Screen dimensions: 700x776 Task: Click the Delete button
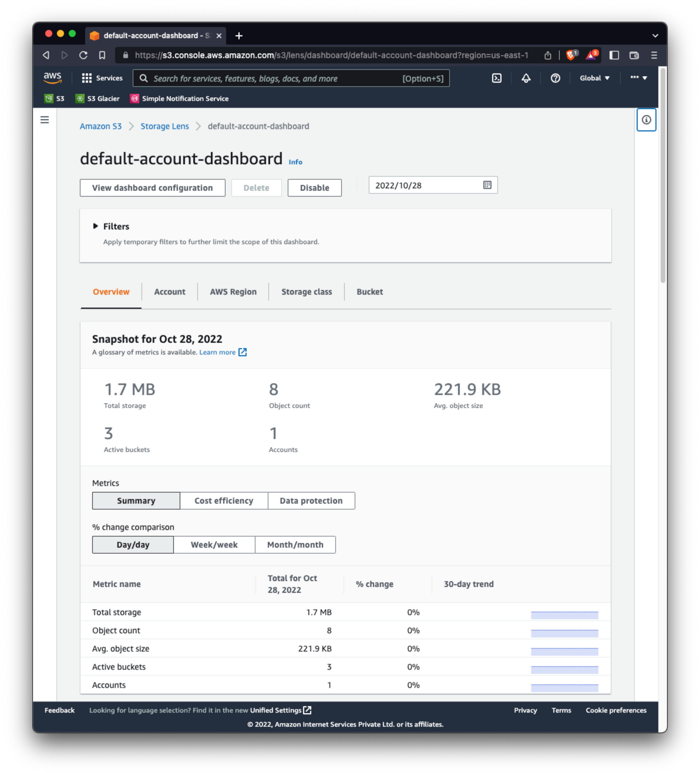tap(256, 188)
